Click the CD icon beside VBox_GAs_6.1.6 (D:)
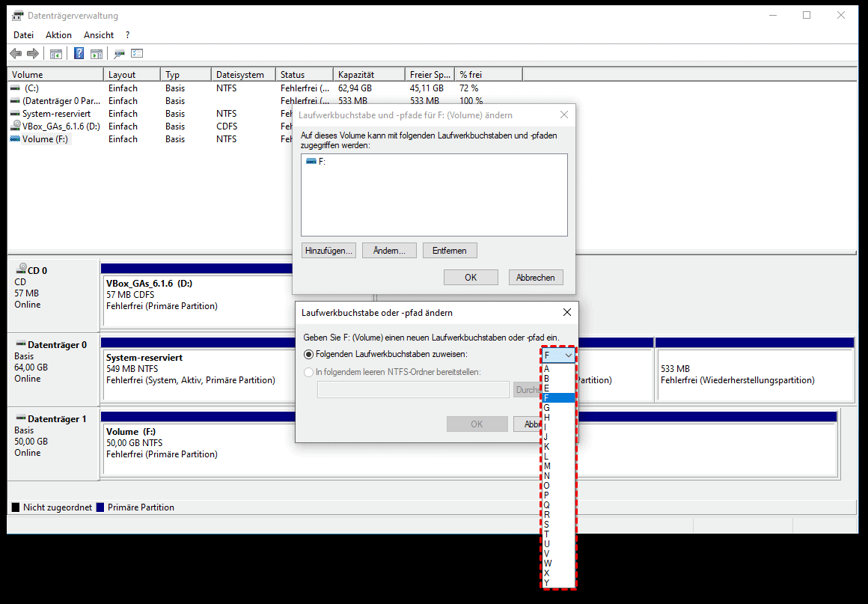 16,126
